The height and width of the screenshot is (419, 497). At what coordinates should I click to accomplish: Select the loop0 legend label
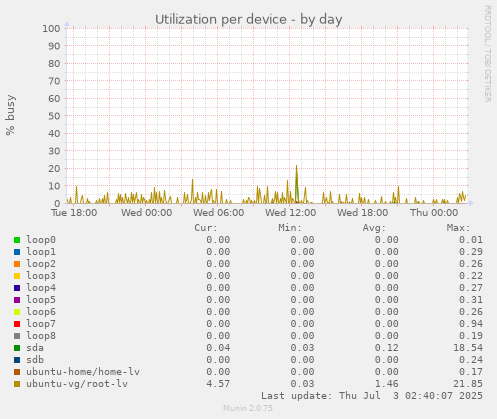point(41,240)
